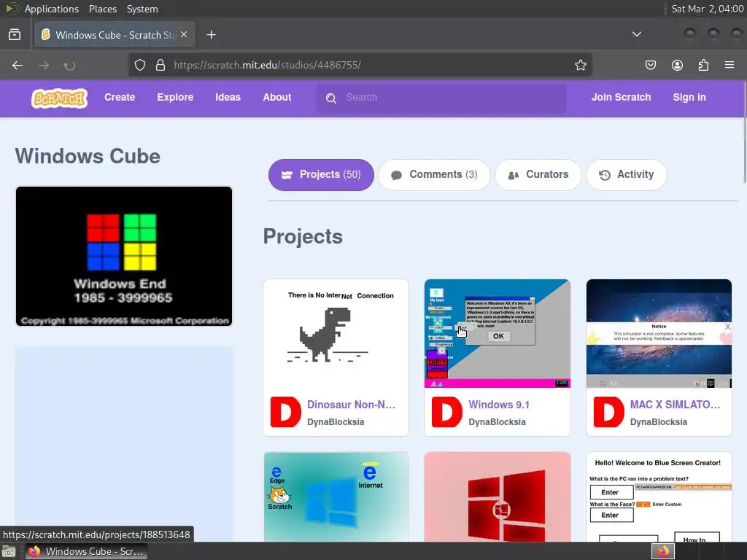This screenshot has width=747, height=560.
Task: Click the MAC X simulator thumbnail
Action: [659, 333]
